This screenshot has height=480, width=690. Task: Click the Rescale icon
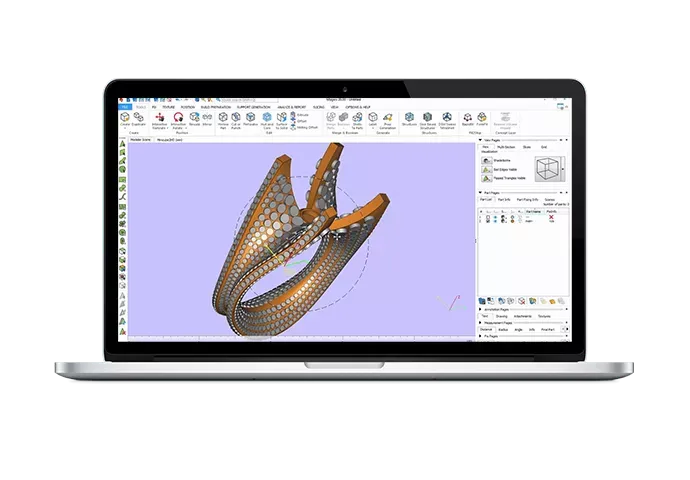click(195, 119)
